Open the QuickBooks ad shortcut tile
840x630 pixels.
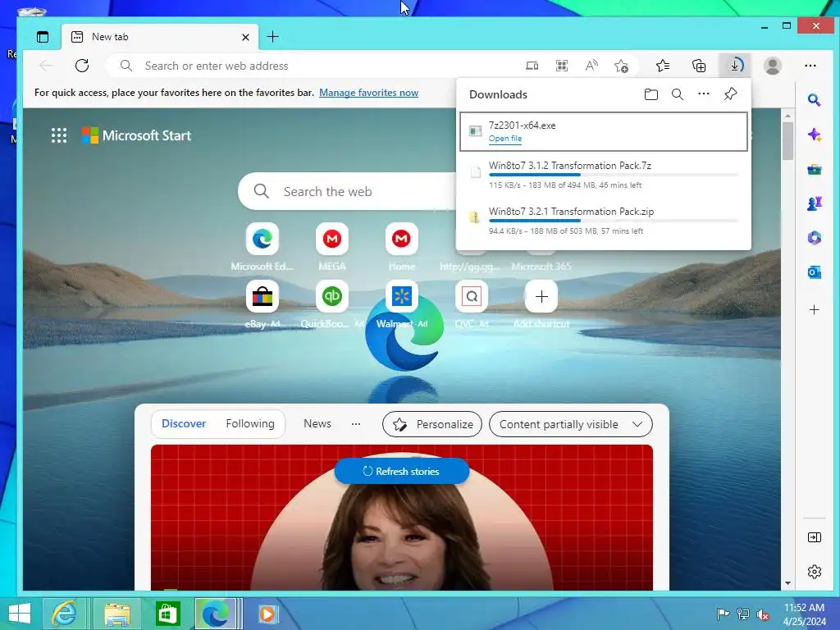(331, 296)
